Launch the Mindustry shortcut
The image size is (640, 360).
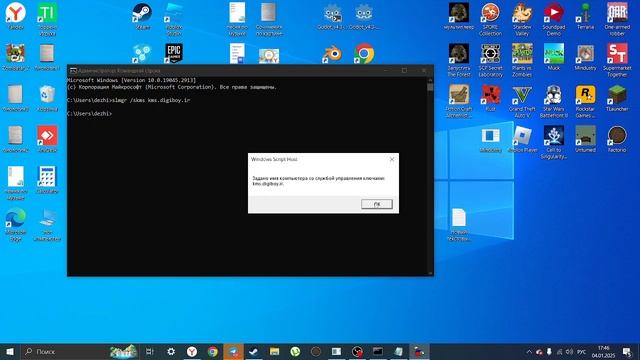[585, 57]
